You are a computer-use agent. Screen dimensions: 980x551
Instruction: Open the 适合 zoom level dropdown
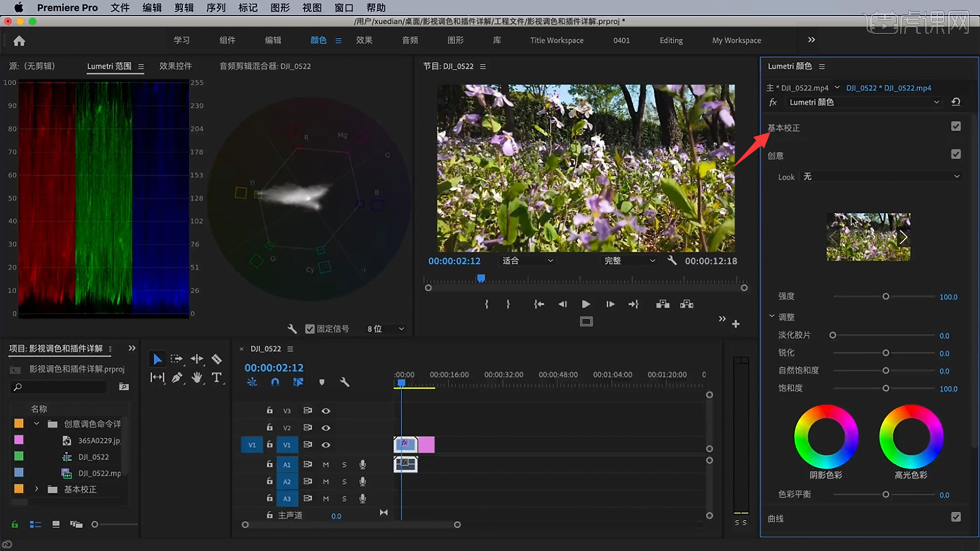[527, 261]
